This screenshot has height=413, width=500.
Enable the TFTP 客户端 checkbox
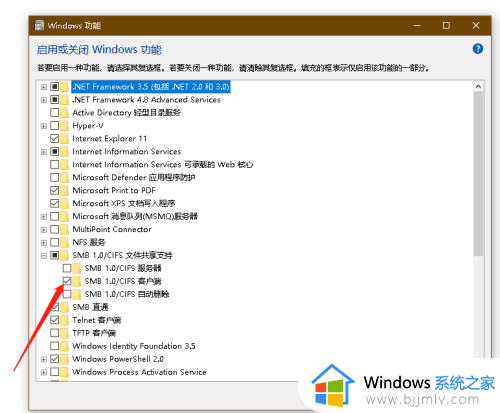pos(55,333)
